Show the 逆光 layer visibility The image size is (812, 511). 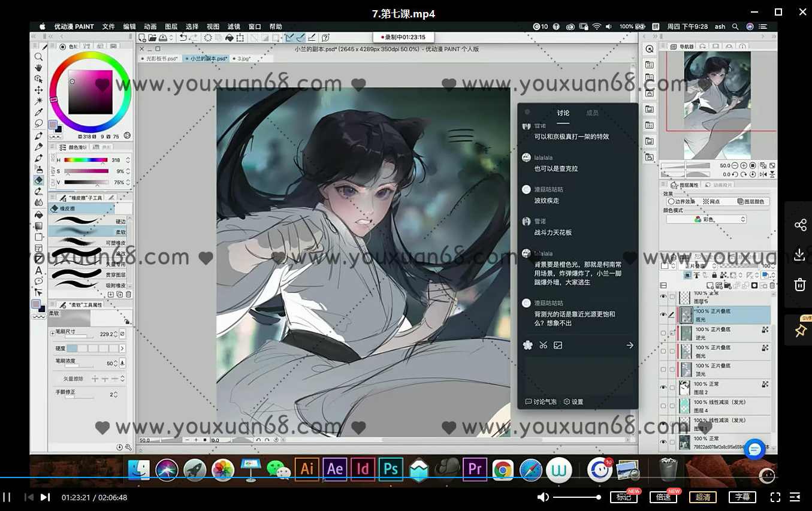(663, 332)
